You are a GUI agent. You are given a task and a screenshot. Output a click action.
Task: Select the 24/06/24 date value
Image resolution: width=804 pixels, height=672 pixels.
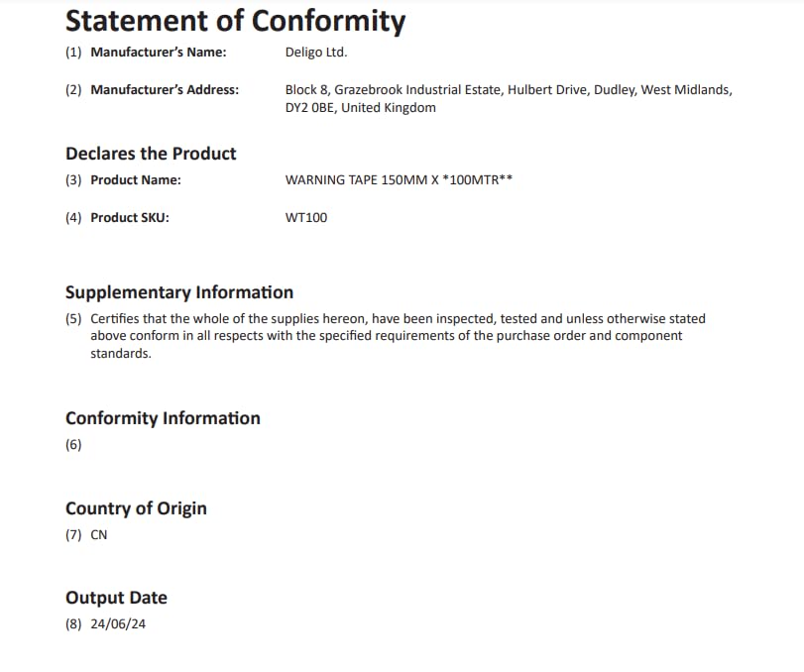coord(118,624)
